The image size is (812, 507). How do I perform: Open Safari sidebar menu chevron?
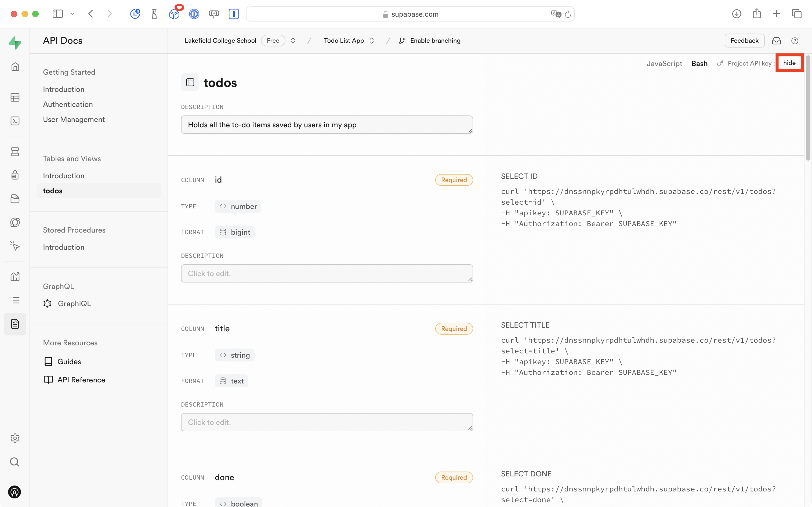coord(73,14)
